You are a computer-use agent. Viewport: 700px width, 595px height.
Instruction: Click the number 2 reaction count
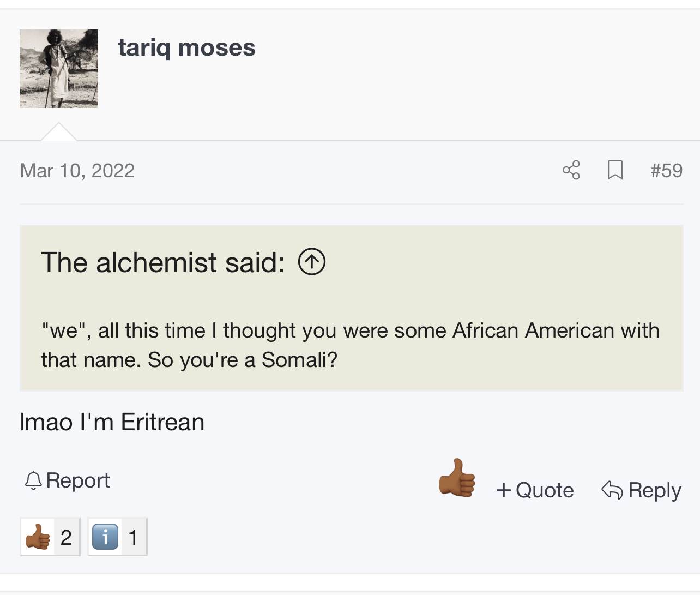(66, 537)
